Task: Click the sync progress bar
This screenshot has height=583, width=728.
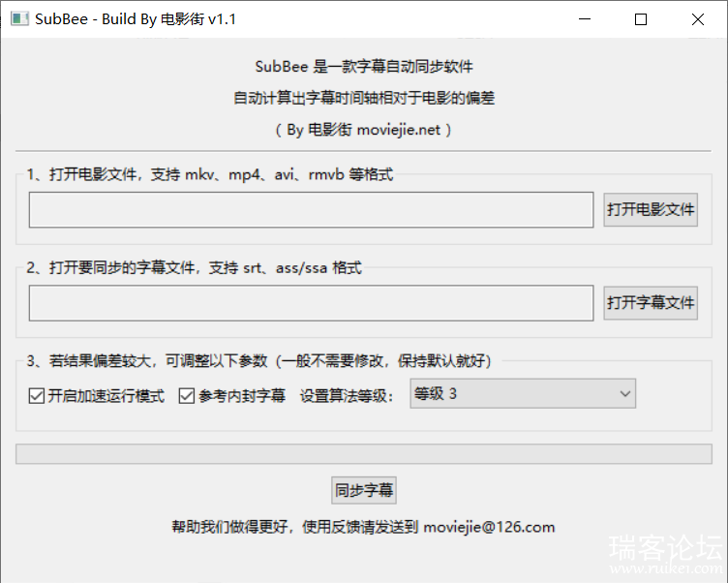Action: [x=364, y=454]
